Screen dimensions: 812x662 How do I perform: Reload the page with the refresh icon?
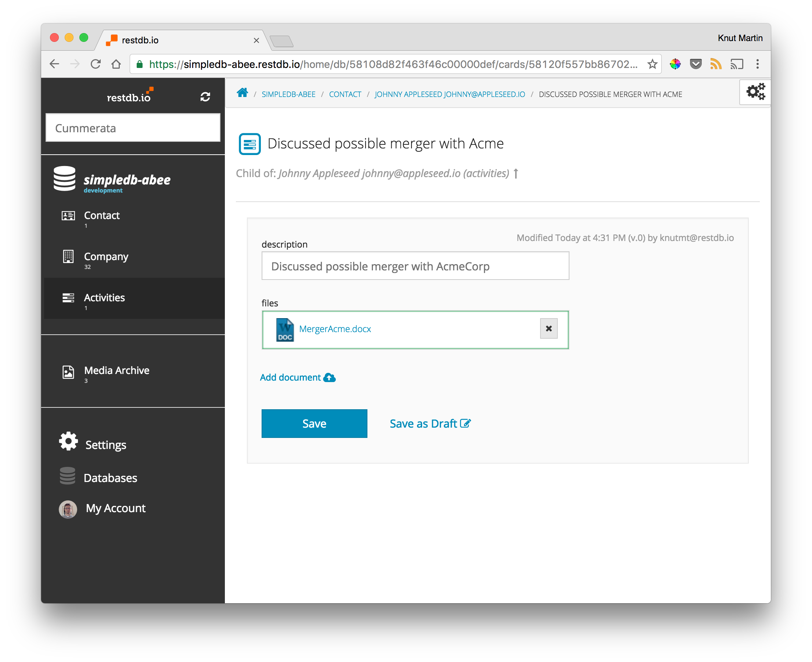click(96, 64)
